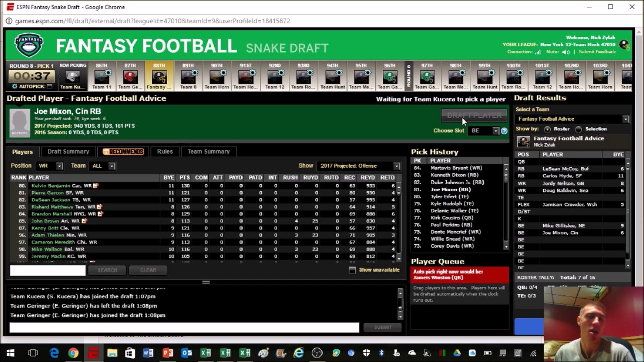644x362 pixels.
Task: Click the 94th pick Team Hunt helmet
Action: [332, 77]
